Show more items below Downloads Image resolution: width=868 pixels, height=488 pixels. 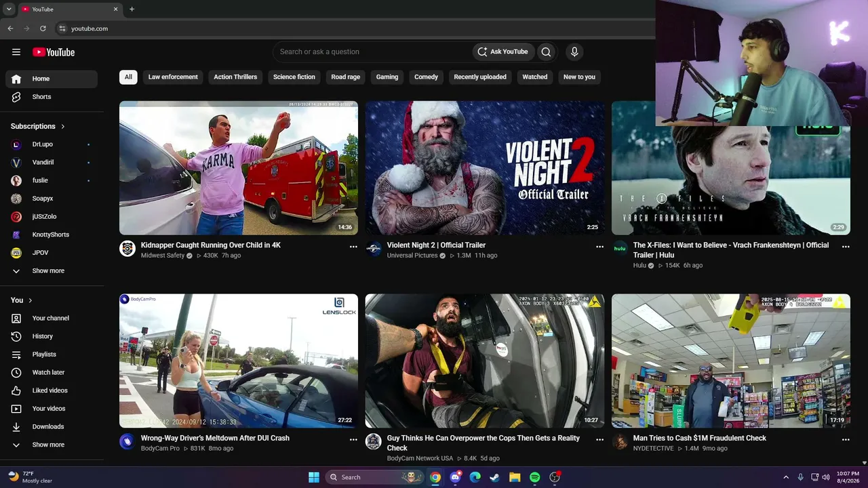52,445
